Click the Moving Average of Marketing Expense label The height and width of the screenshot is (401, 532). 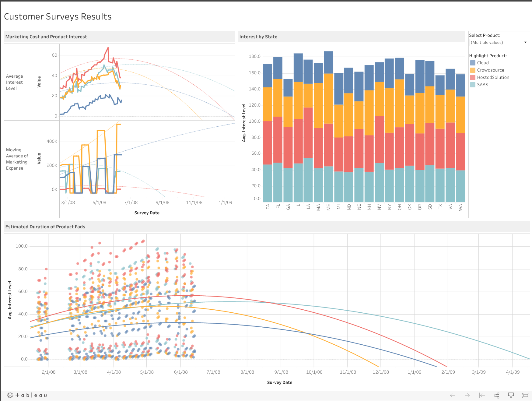coord(17,159)
